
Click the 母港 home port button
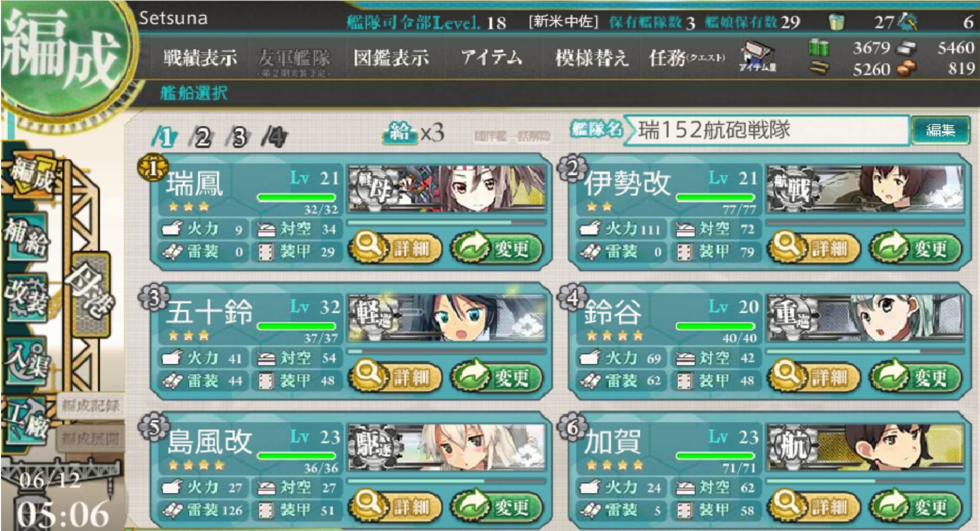pyautogui.click(x=90, y=294)
